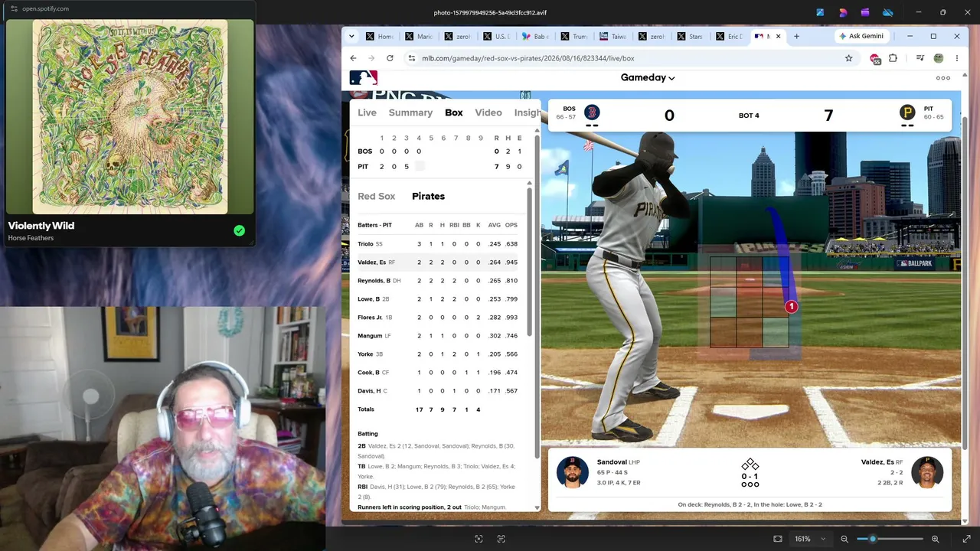The image size is (980, 551).
Task: Expand the Gameday dropdown
Action: click(648, 77)
